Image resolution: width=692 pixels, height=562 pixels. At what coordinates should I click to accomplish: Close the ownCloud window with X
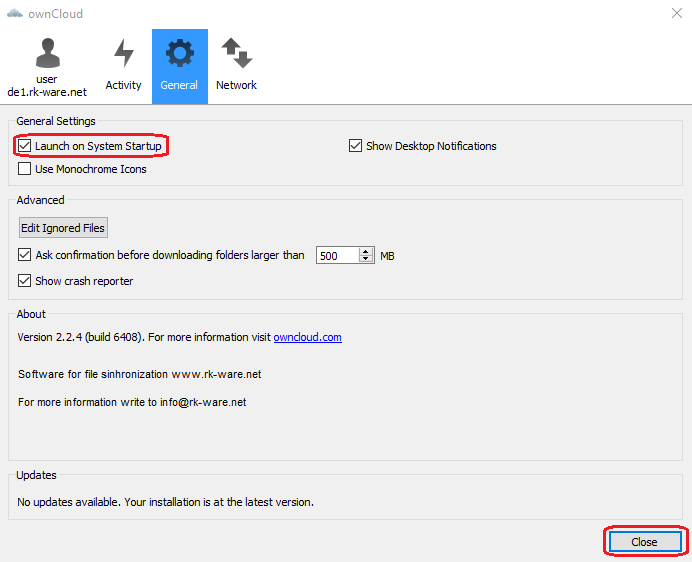click(677, 13)
